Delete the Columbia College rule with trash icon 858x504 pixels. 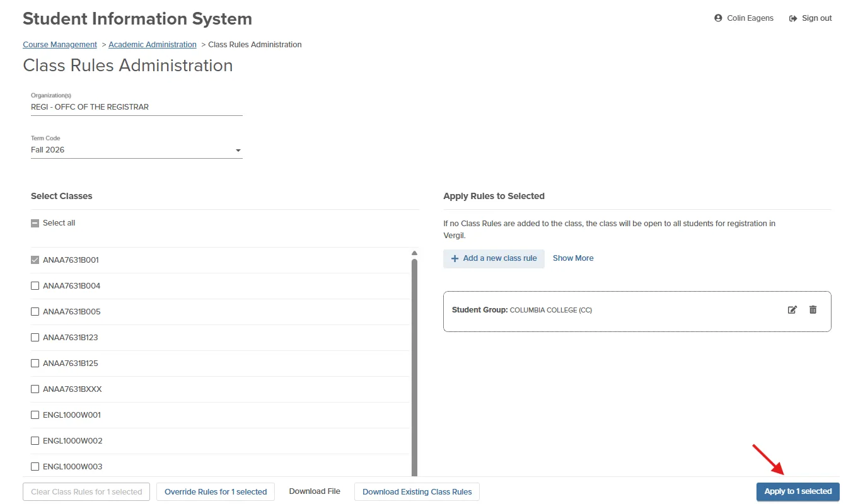point(813,309)
